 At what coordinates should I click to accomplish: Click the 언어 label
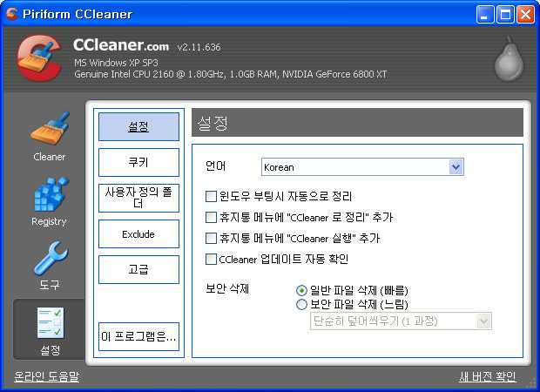[216, 166]
